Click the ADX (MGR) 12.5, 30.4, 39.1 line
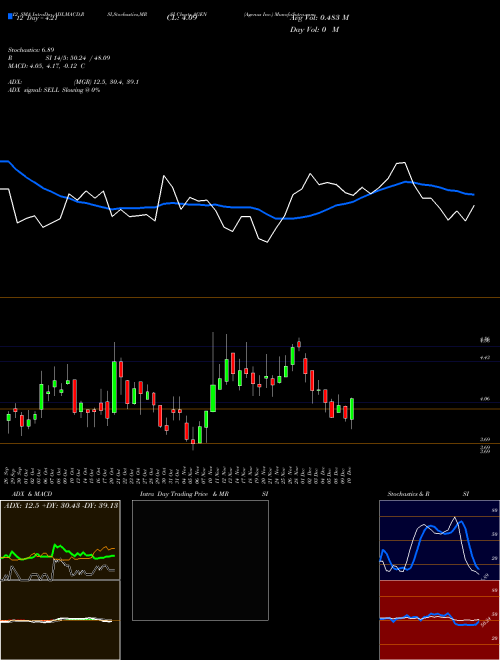This screenshot has width=500, height=660. point(73,82)
